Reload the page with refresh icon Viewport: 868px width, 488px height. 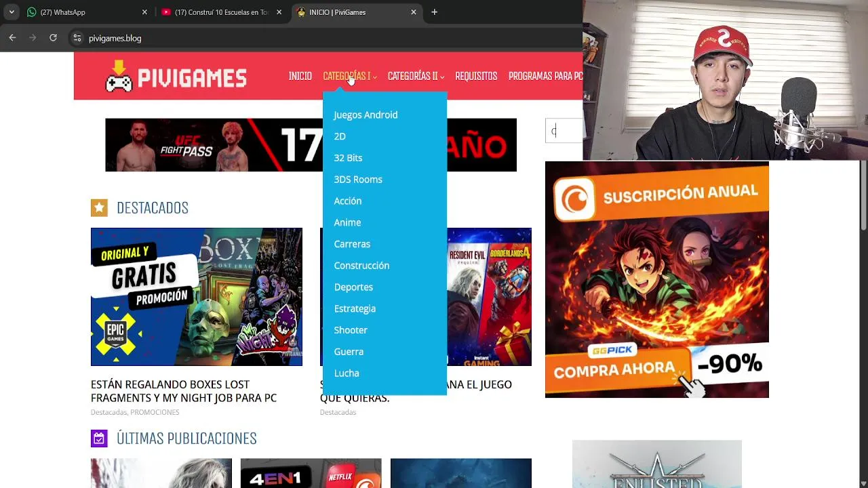[53, 38]
